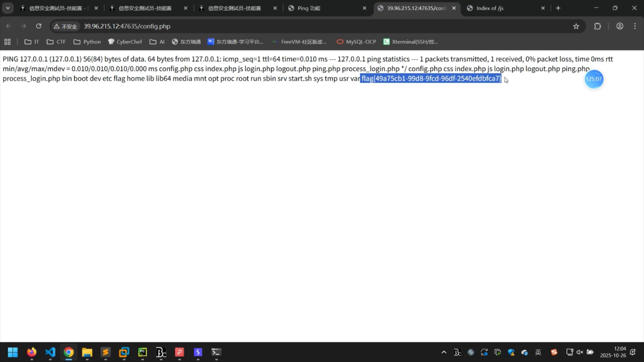The width and height of the screenshot is (644, 362).
Task: Click the blue 125:07 timer bubble
Action: point(594,79)
